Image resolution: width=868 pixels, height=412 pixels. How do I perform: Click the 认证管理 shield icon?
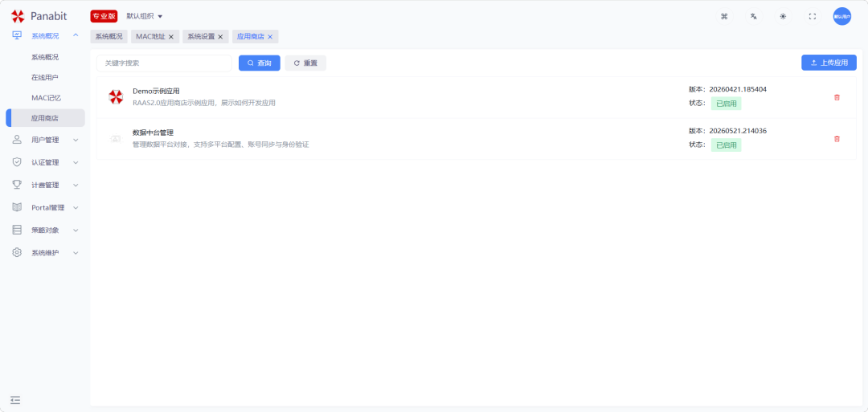pyautogui.click(x=17, y=162)
